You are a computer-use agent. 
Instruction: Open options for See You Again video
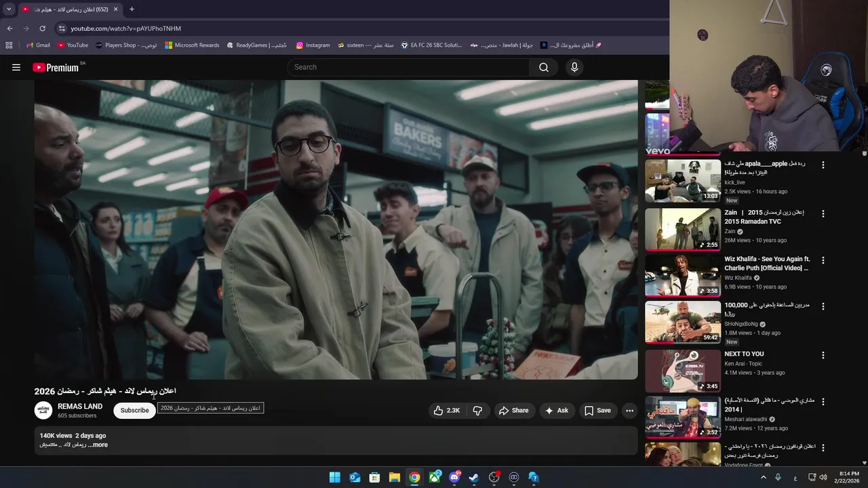coord(823,260)
